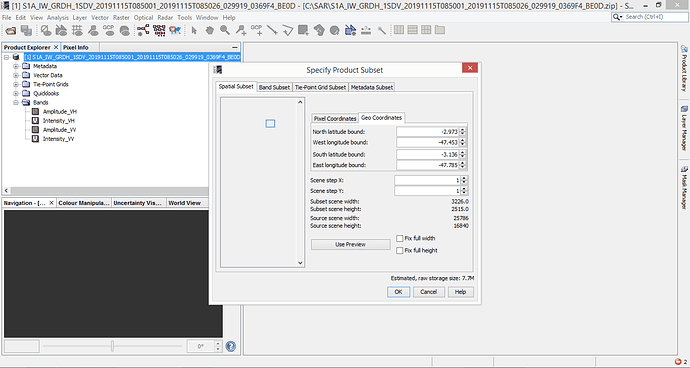Select the zoom magnifier tool
Image resolution: width=690 pixels, height=368 pixels.
click(225, 30)
